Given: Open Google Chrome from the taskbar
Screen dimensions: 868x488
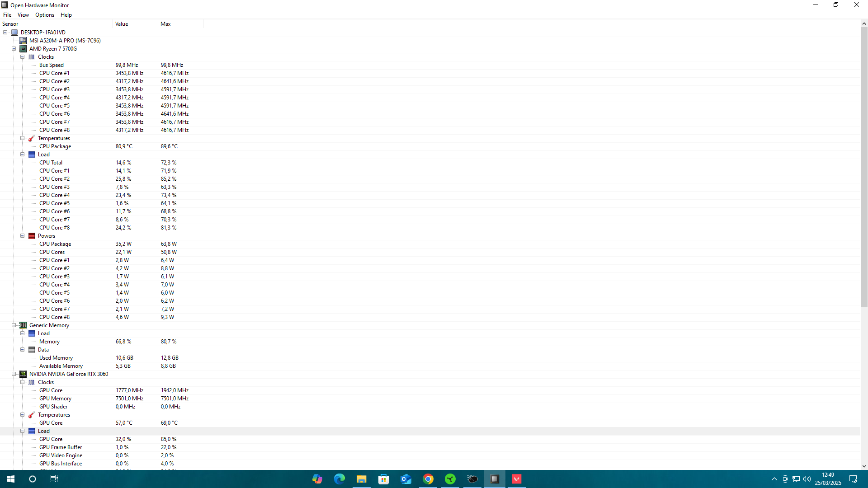Looking at the screenshot, I should tap(428, 479).
